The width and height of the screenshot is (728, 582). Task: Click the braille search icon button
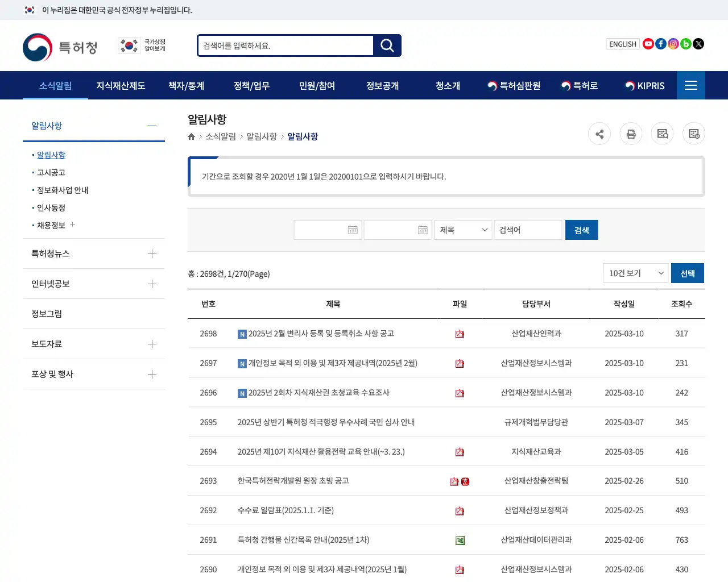663,134
